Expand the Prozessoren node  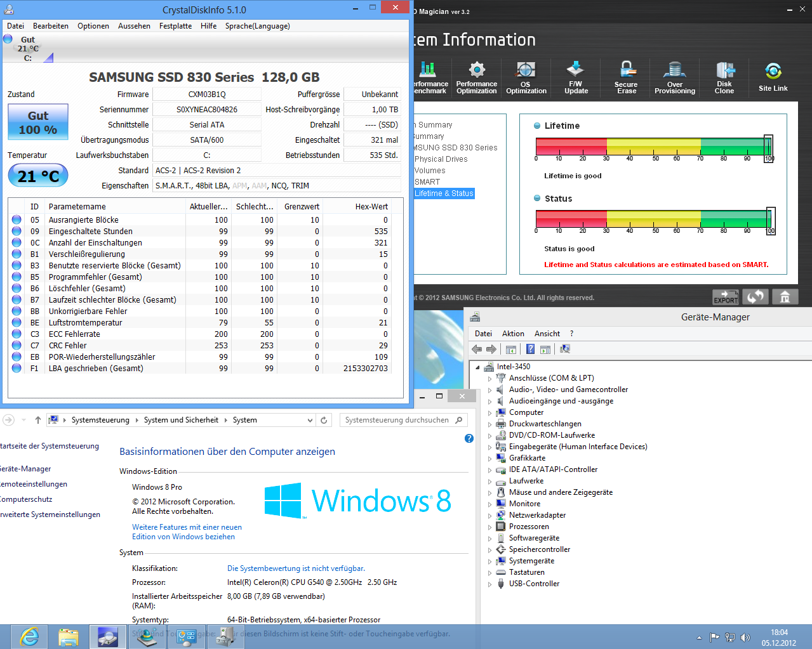click(x=489, y=527)
